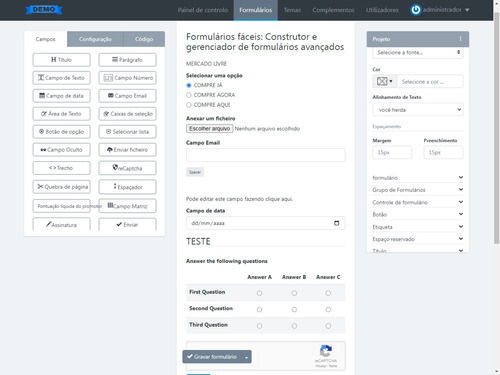Choose Answer C for Third Question

tap(328, 326)
